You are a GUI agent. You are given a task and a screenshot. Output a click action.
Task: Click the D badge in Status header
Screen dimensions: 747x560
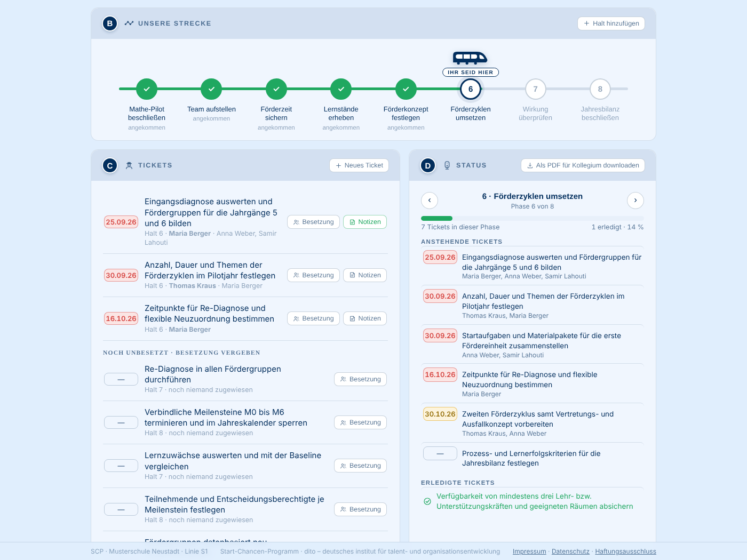(428, 165)
